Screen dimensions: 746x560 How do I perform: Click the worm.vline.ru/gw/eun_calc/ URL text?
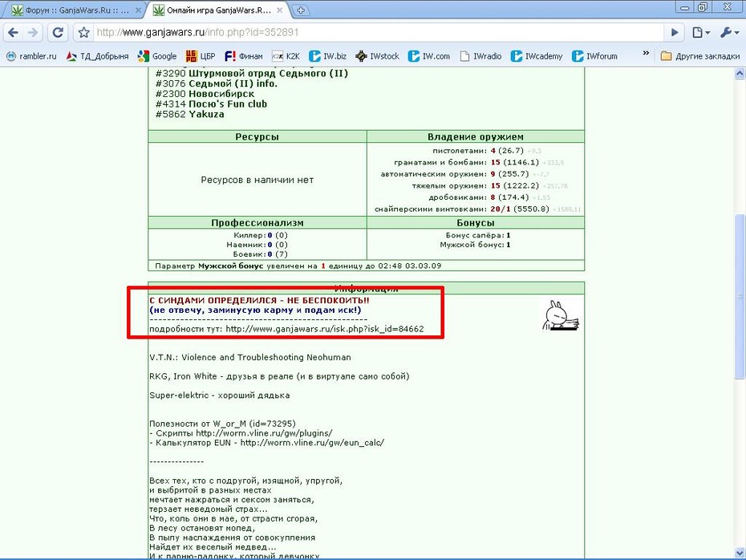tap(312, 443)
